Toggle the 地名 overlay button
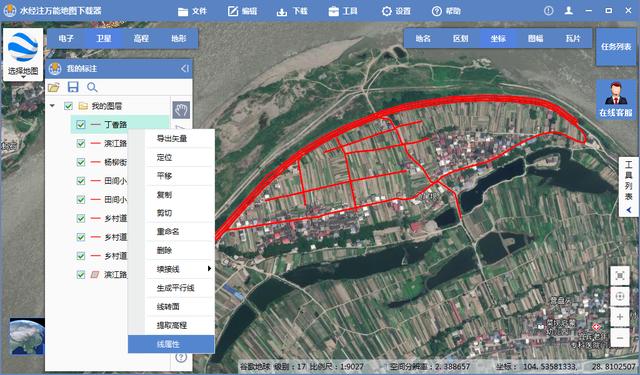The height and width of the screenshot is (375, 640). [x=423, y=38]
